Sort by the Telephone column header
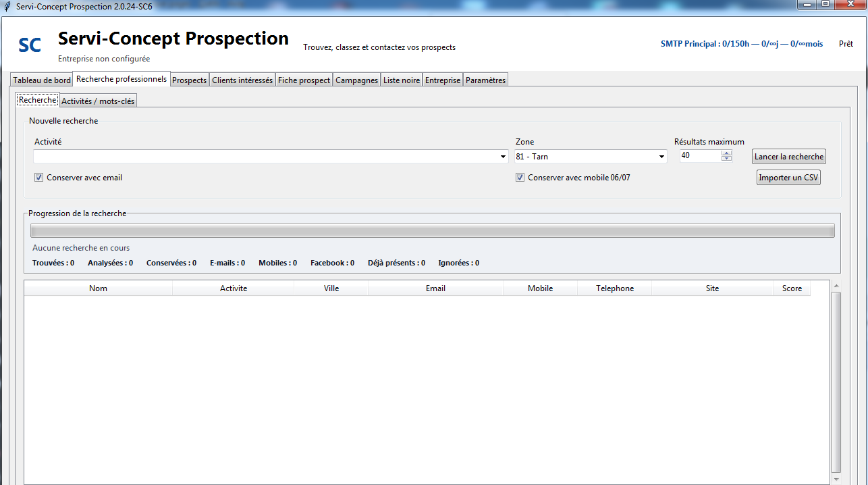 click(615, 288)
